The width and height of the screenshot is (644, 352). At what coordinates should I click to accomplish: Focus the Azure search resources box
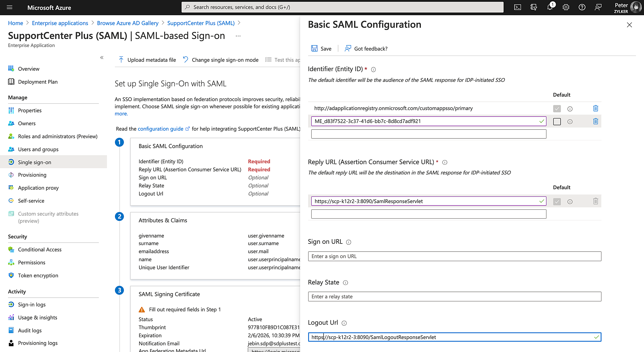click(x=342, y=7)
